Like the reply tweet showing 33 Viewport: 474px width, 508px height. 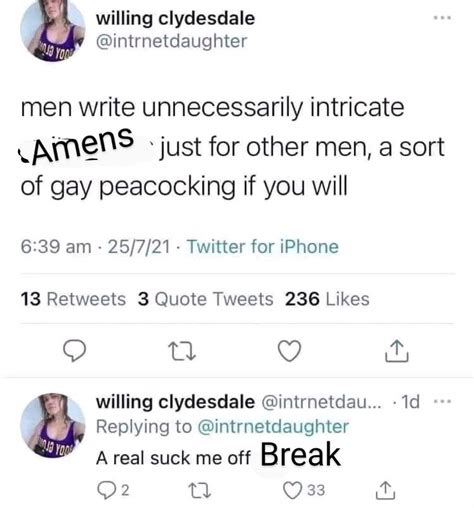(304, 490)
